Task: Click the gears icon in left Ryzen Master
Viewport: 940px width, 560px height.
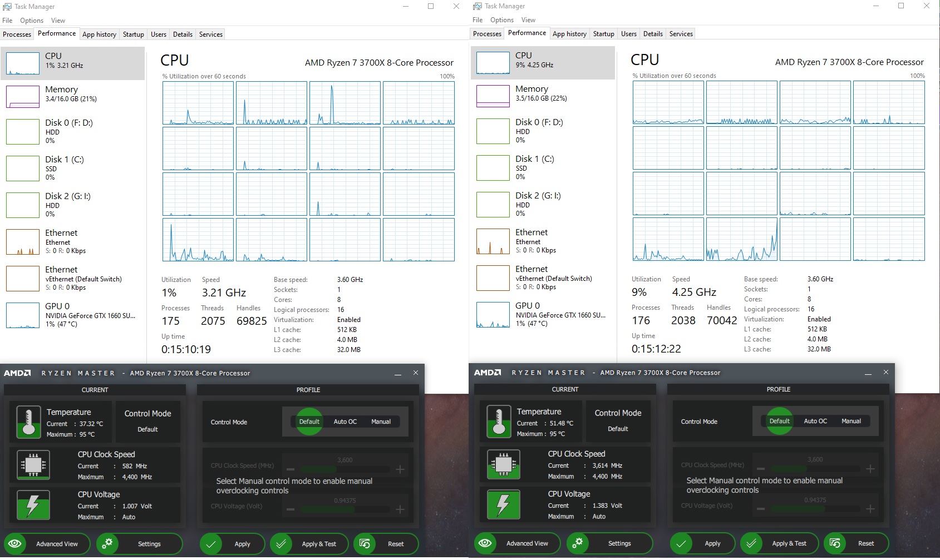Action: [x=107, y=544]
